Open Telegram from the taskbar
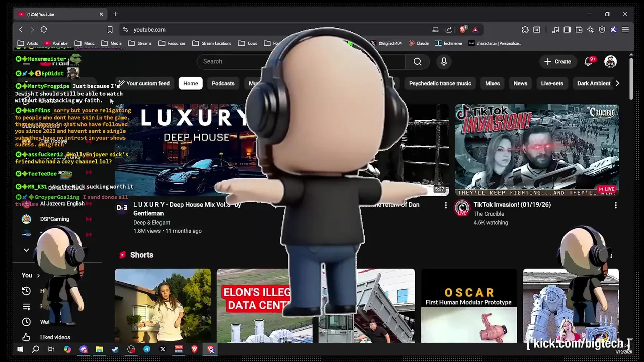644x362 pixels. 147,349
